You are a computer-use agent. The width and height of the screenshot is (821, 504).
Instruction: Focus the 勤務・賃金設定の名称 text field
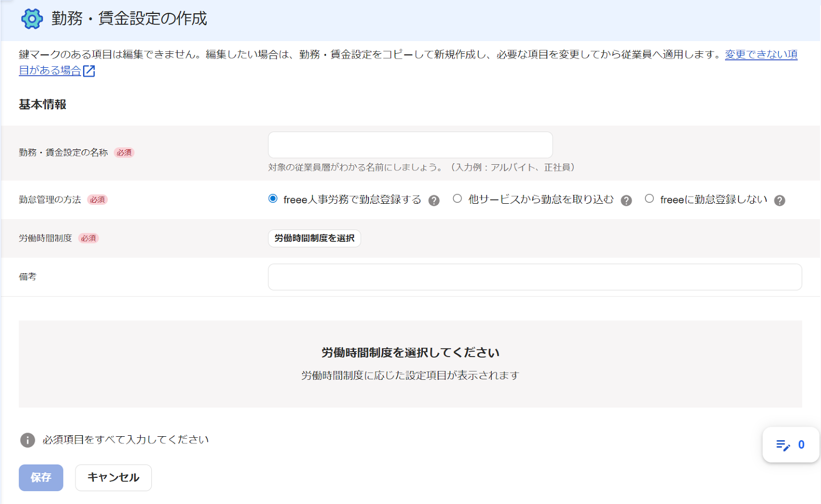pyautogui.click(x=410, y=145)
